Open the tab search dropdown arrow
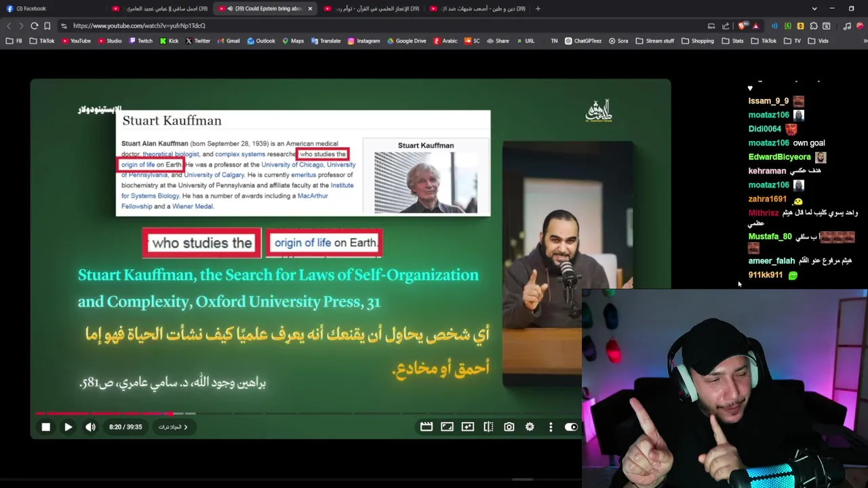Image resolution: width=868 pixels, height=488 pixels. (814, 9)
